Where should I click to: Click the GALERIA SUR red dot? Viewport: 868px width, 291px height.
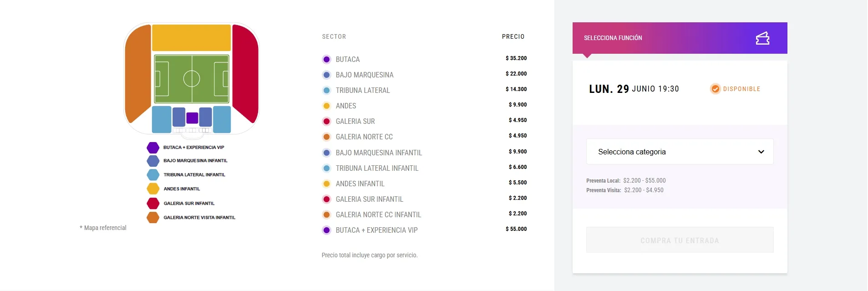pos(326,121)
